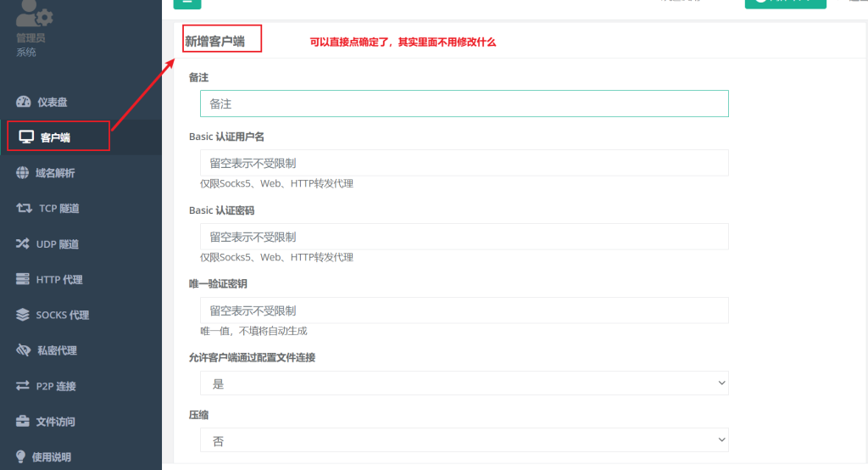Click the shuffle icon for UDP 隧道
The width and height of the screenshot is (868, 470).
pos(22,243)
